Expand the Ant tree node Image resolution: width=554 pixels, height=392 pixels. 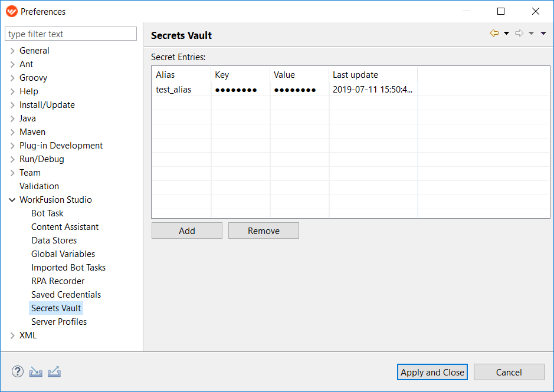[x=12, y=64]
